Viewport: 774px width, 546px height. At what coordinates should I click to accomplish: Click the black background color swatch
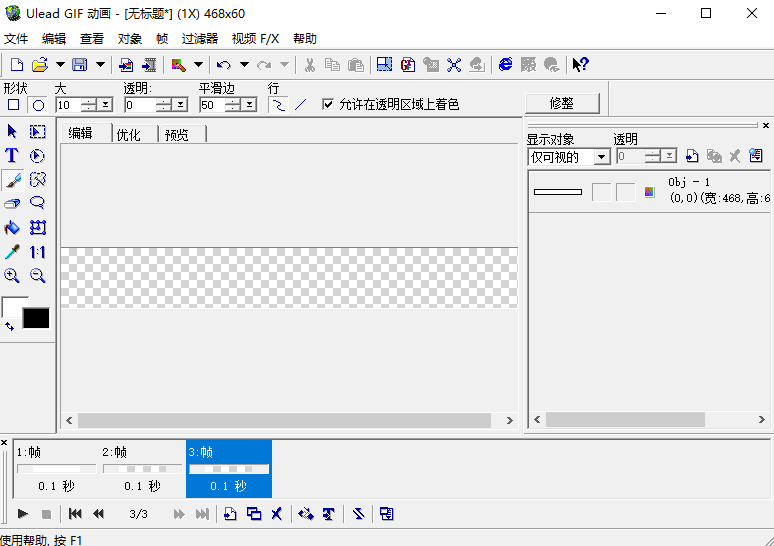point(36,318)
